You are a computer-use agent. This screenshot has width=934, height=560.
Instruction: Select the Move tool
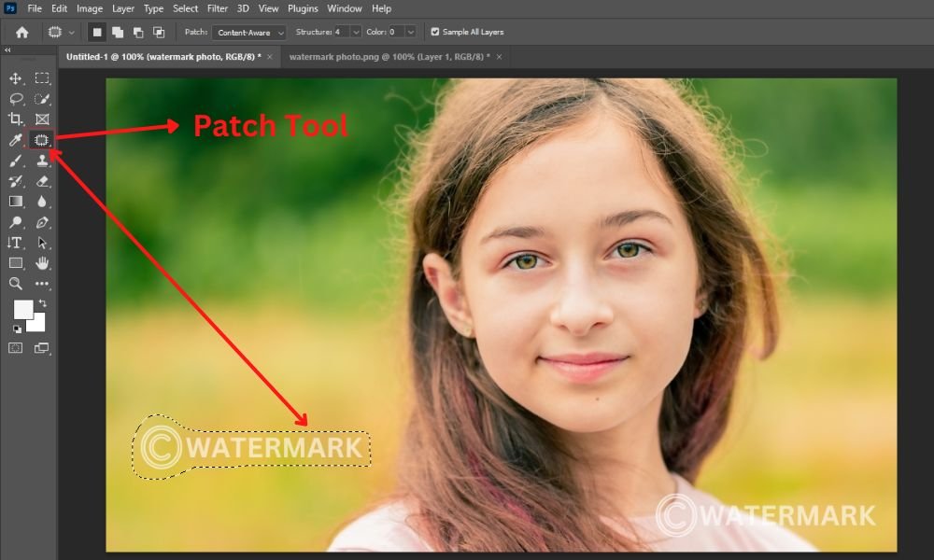coord(16,78)
